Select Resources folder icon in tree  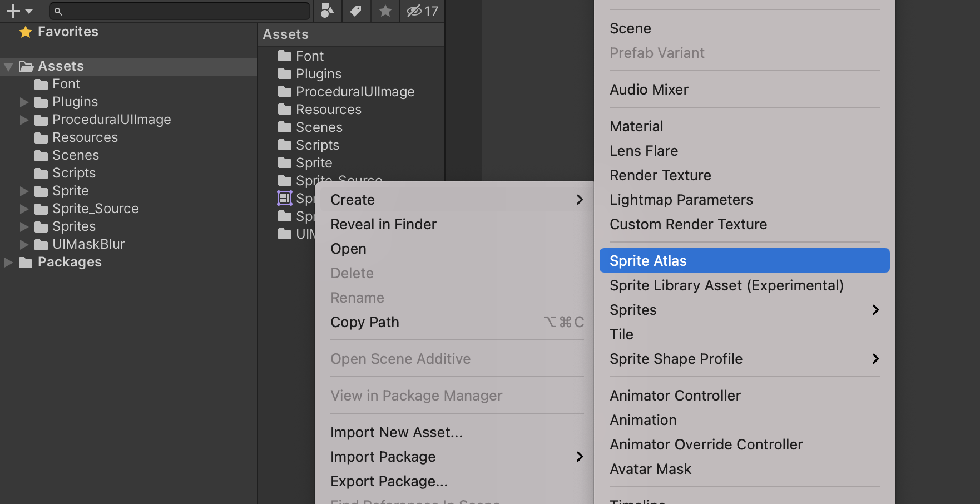click(41, 138)
